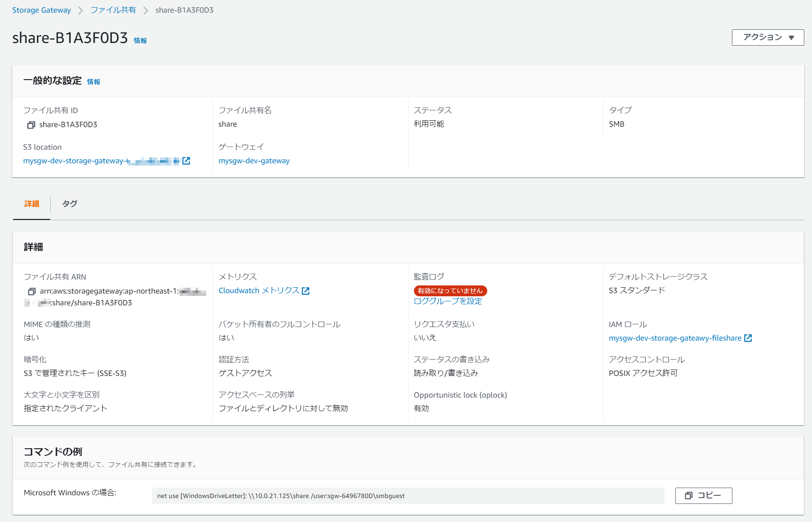Open ファイル共有 from the breadcrumb
812x522 pixels.
(x=113, y=9)
